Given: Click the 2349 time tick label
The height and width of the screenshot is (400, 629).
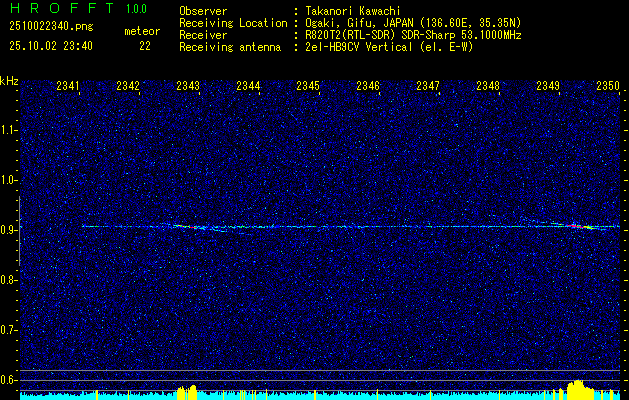Looking at the screenshot, I should click(x=548, y=86).
